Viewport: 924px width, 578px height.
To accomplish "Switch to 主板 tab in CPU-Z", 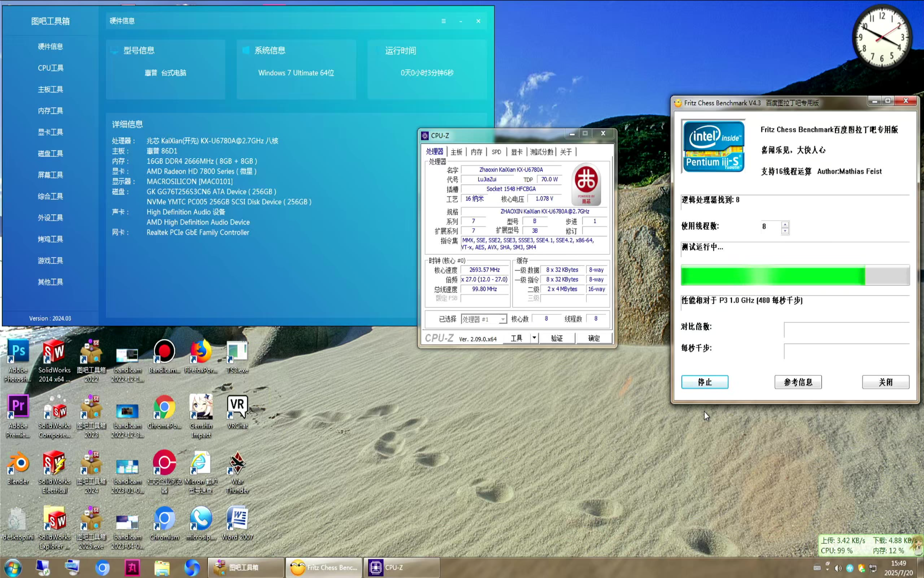I will click(456, 152).
